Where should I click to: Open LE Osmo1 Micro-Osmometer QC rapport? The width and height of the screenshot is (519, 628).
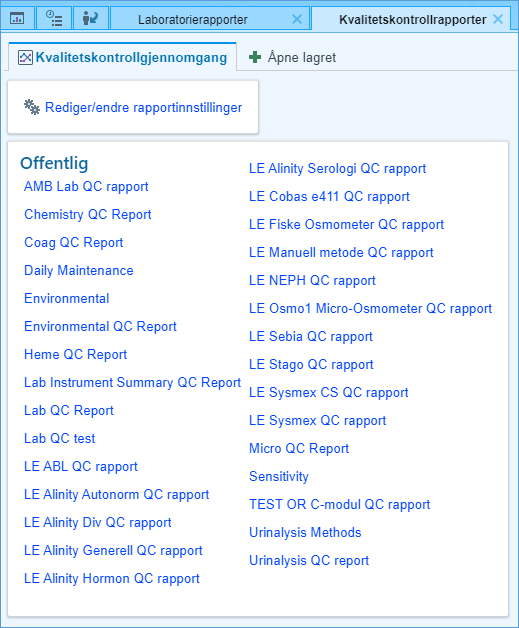(370, 309)
